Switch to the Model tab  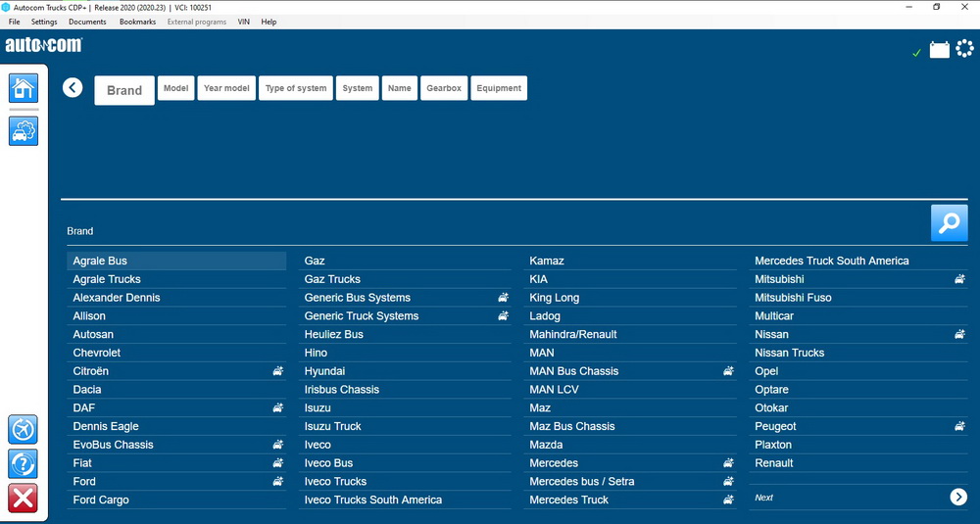point(175,88)
